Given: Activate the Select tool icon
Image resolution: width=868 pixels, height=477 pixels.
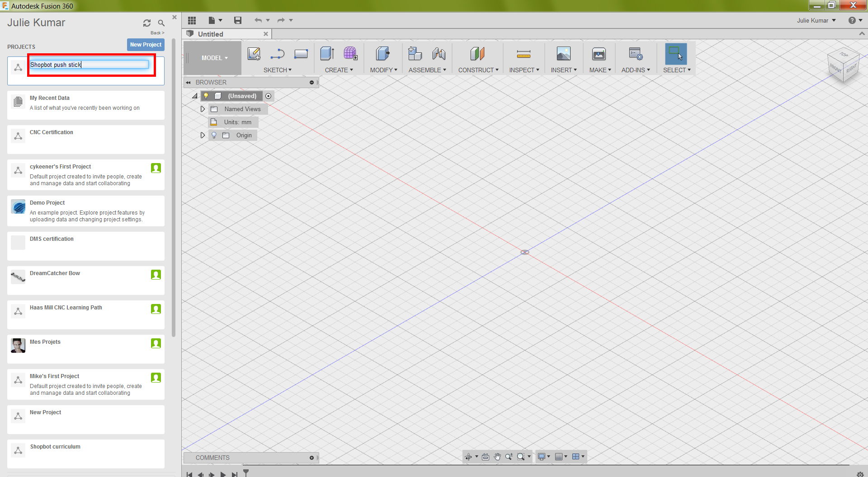Looking at the screenshot, I should (x=676, y=54).
